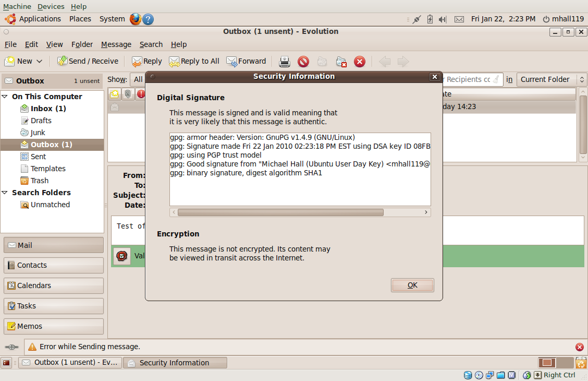Select the Inbox (1) folder
Viewport: 588px width, 381px height.
pyautogui.click(x=48, y=109)
